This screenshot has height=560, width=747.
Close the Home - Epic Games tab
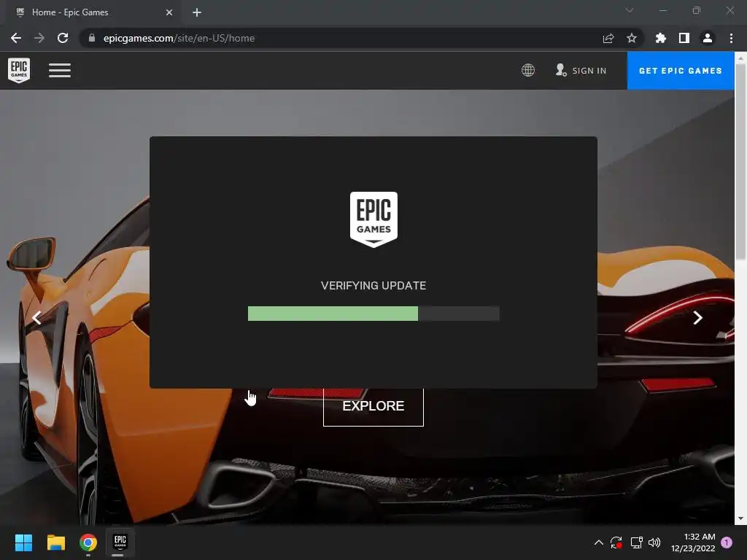[169, 12]
